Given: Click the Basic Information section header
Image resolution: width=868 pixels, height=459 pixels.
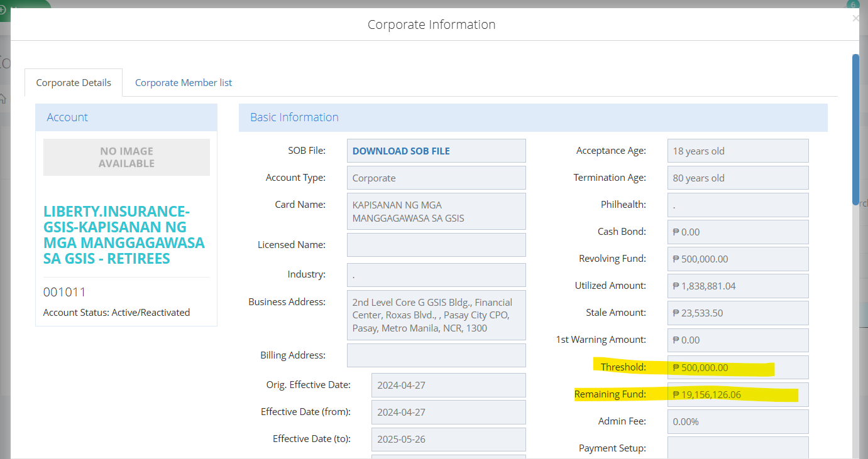Looking at the screenshot, I should [x=533, y=117].
